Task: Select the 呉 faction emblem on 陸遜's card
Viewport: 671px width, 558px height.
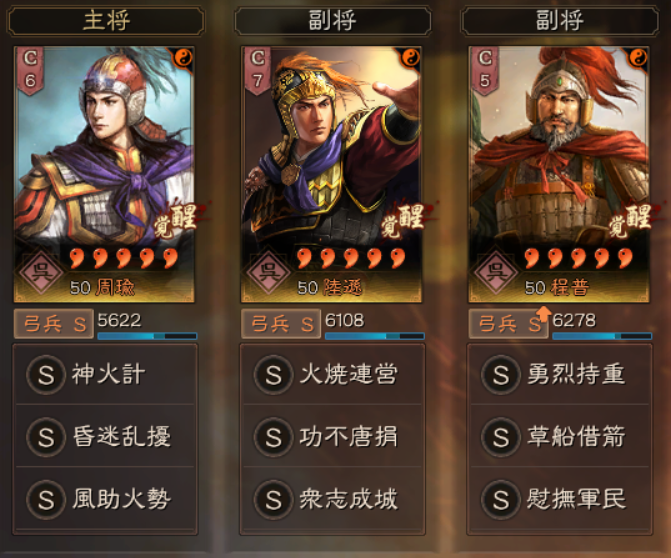Action: [269, 271]
